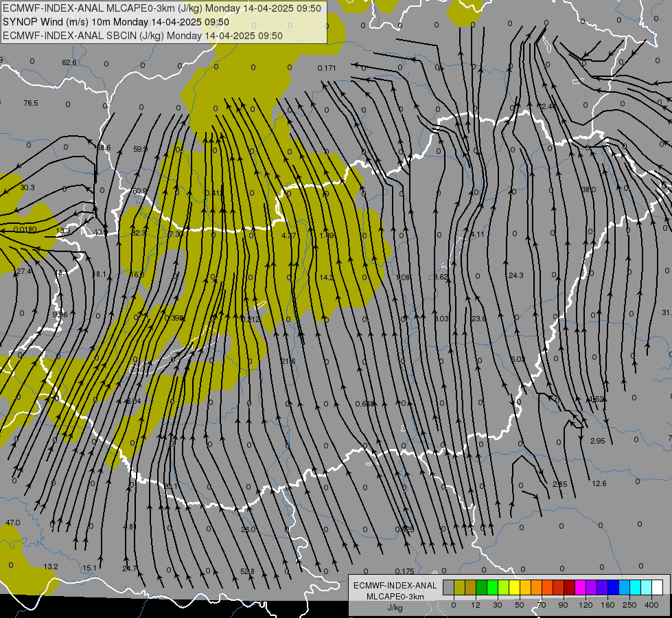Click the SYNOP Wind 10m title line

click(116, 22)
